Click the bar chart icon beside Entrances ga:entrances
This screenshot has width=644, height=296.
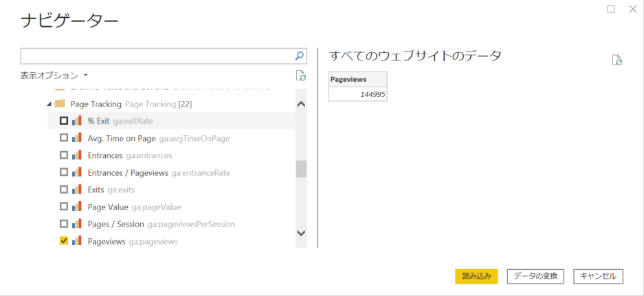coord(77,156)
